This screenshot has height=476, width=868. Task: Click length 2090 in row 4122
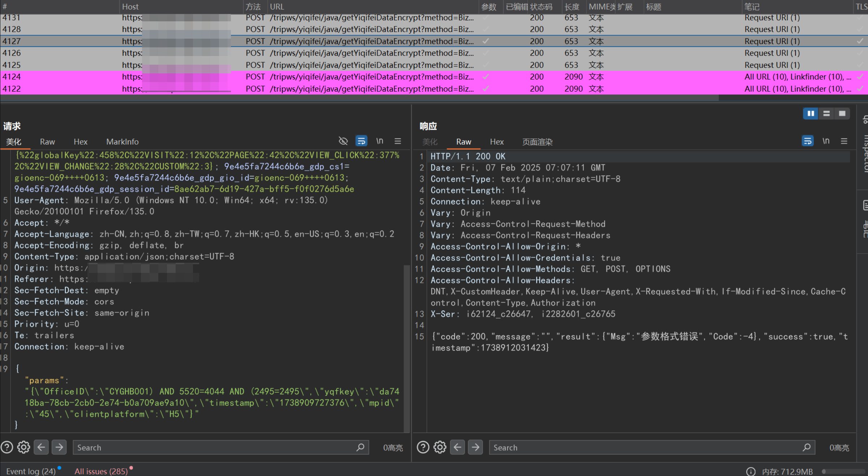click(573, 89)
